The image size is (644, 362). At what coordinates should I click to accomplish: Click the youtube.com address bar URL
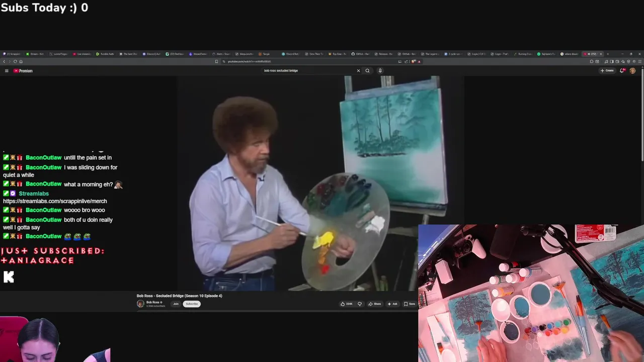coord(250,61)
